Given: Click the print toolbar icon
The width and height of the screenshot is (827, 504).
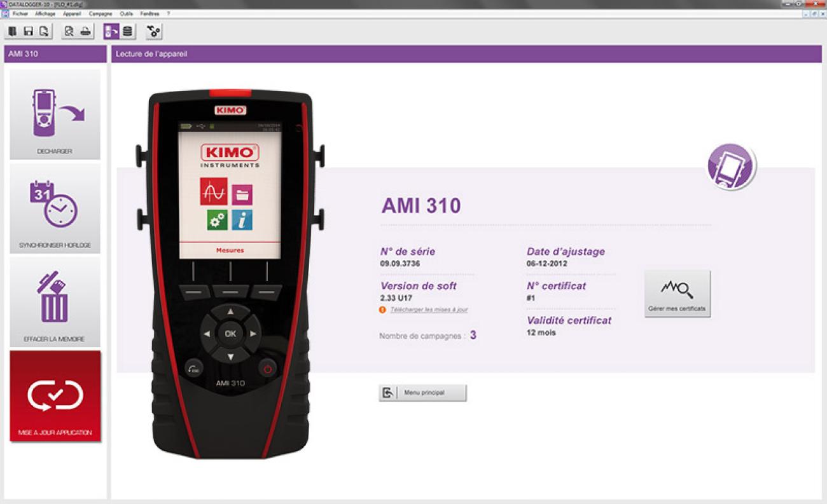Looking at the screenshot, I should [x=86, y=31].
